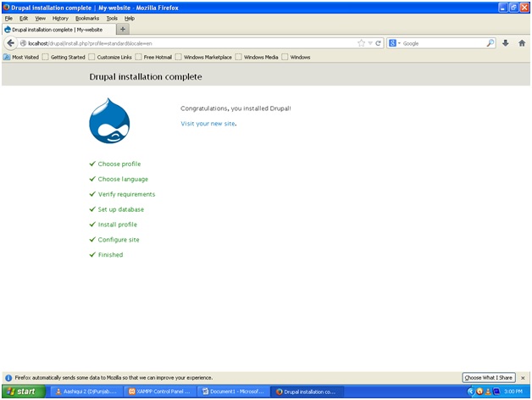Click the site identity globe icon
The width and height of the screenshot is (532, 400).
[23, 43]
